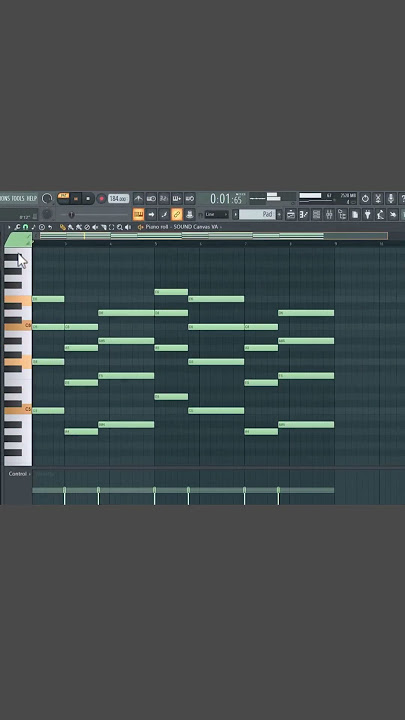Toggle step editing brush button
This screenshot has width=405, height=720.
pyautogui.click(x=164, y=214)
